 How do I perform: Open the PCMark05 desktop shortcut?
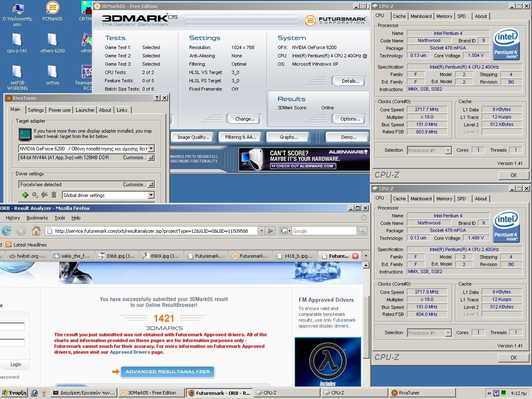point(52,11)
